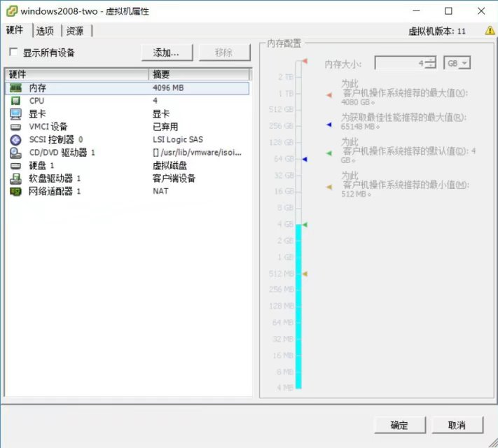498x448 pixels.
Task: Click the red marker at slider top
Action: click(305, 61)
